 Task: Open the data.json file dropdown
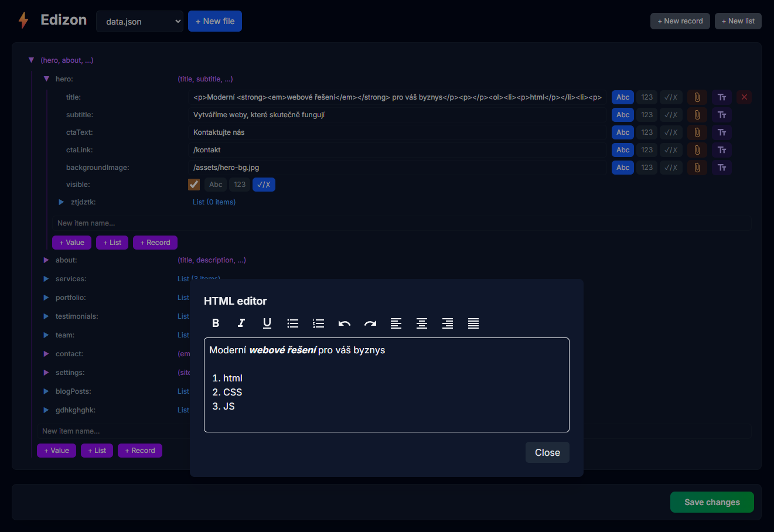click(x=139, y=21)
